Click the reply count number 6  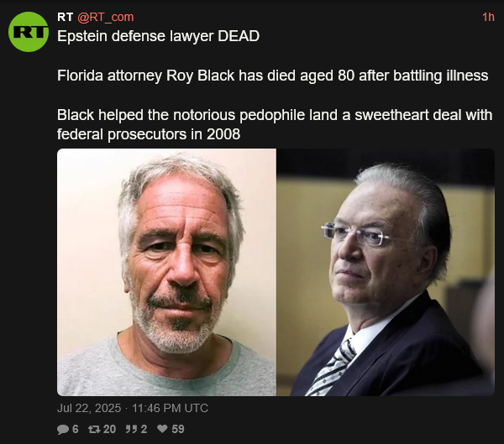pyautogui.click(x=76, y=429)
